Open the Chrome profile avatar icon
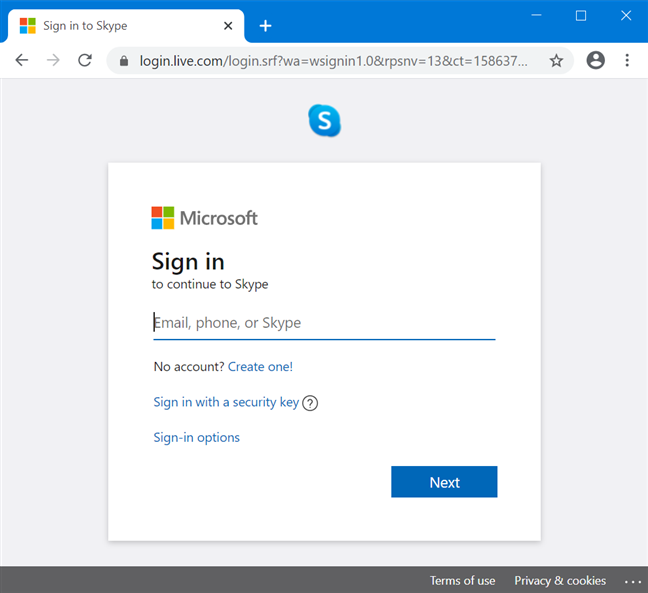Image resolution: width=648 pixels, height=593 pixels. click(x=596, y=60)
